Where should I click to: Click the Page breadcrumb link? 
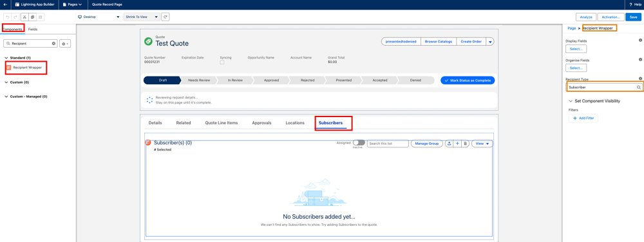pyautogui.click(x=571, y=28)
